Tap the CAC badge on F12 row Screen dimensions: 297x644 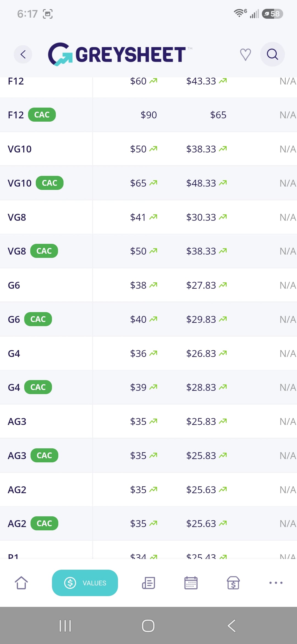(x=42, y=115)
